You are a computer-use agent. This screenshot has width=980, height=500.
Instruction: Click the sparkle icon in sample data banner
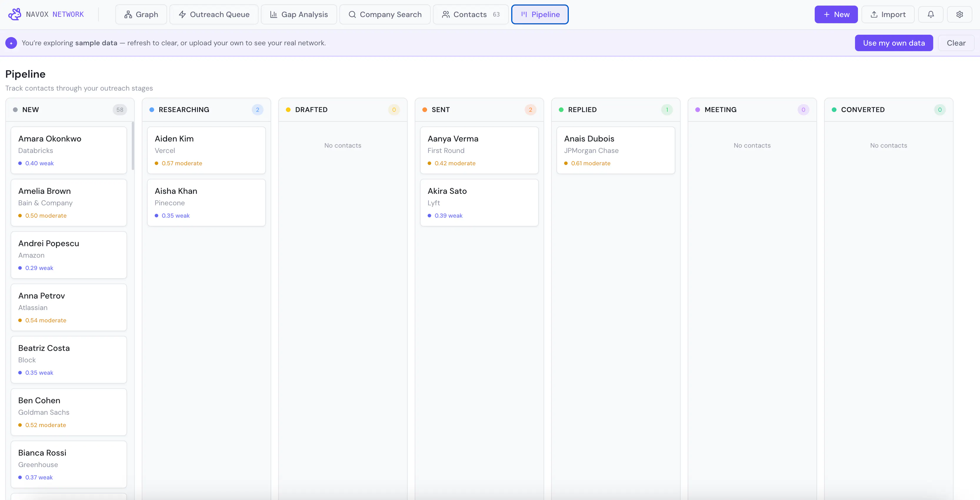tap(11, 43)
